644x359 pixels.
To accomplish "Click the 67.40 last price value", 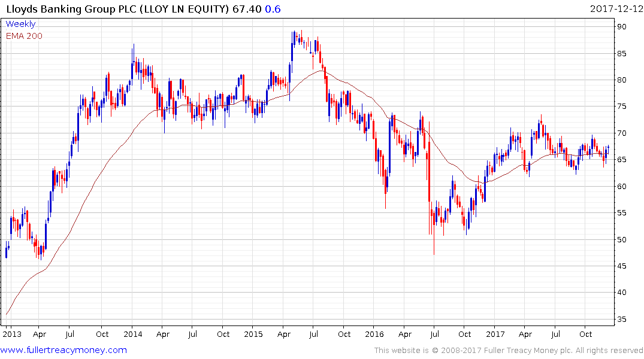I will (247, 9).
